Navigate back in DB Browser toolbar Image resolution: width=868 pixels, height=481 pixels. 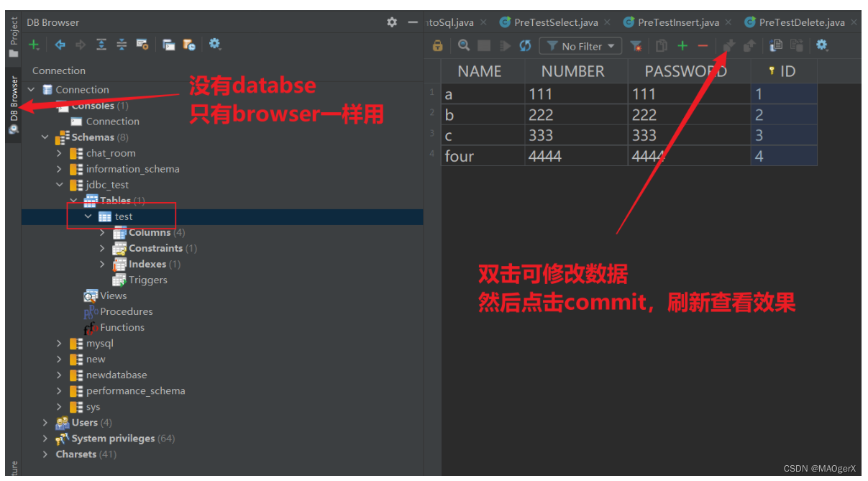point(60,45)
